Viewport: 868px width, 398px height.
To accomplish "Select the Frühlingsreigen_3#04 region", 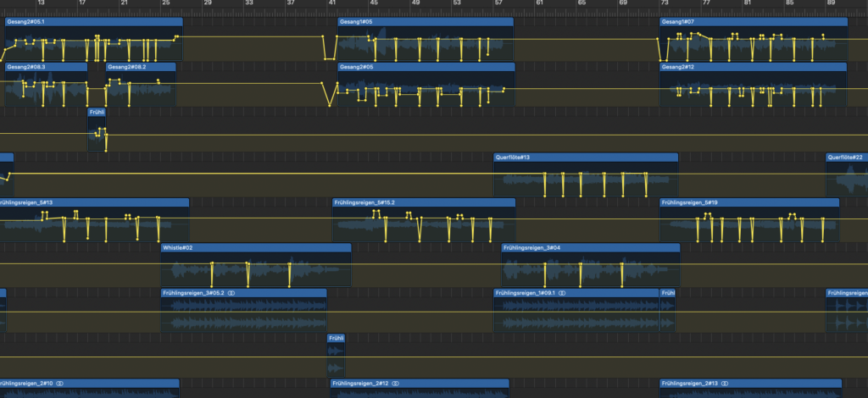I will pyautogui.click(x=591, y=265).
